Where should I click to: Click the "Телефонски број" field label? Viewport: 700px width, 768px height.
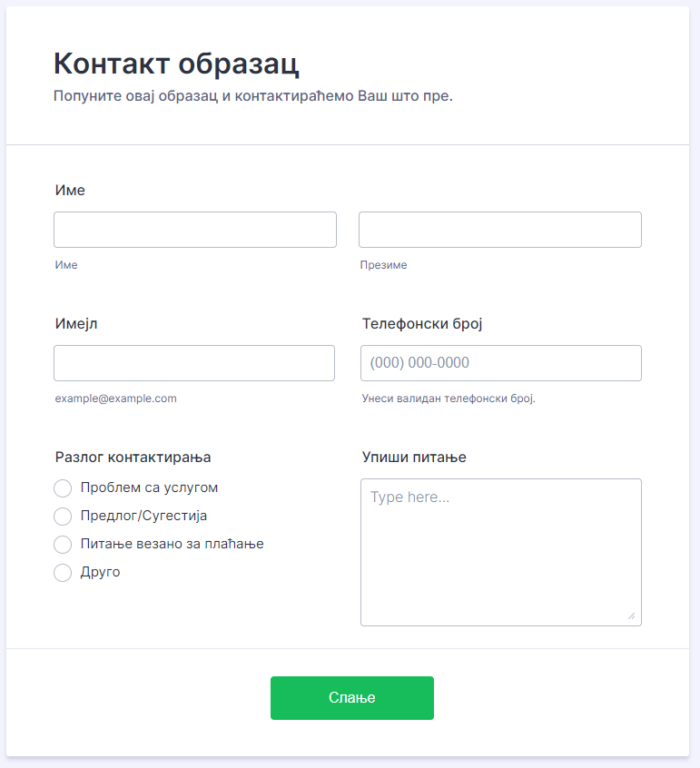423,323
